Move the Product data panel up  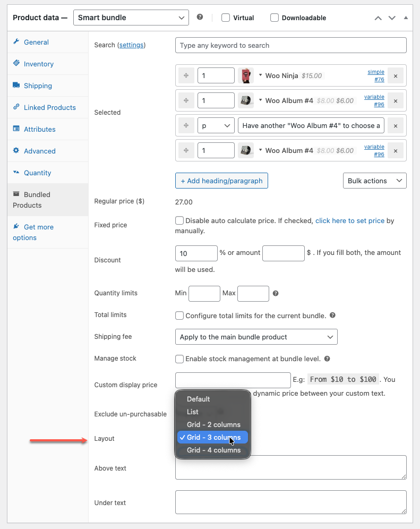click(378, 18)
